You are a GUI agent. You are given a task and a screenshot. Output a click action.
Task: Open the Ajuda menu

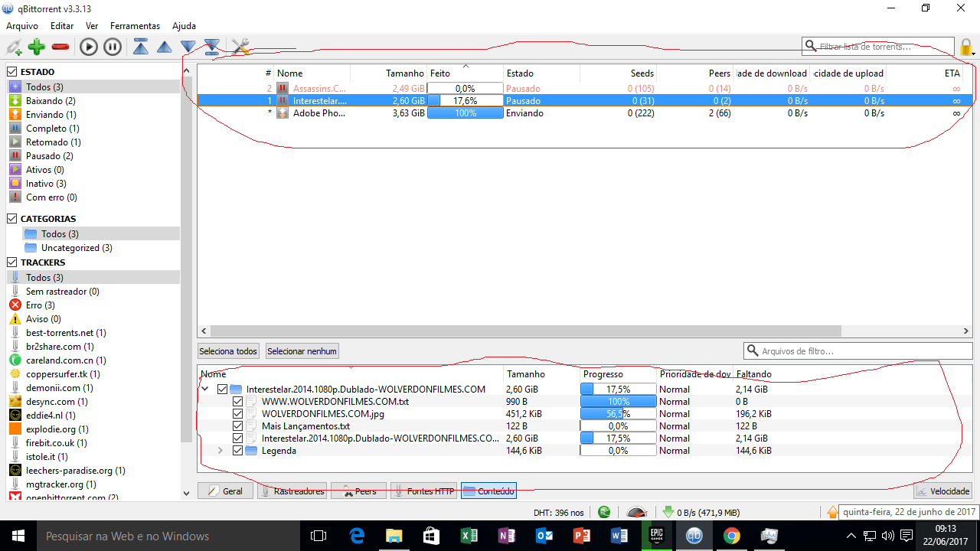[x=184, y=26]
